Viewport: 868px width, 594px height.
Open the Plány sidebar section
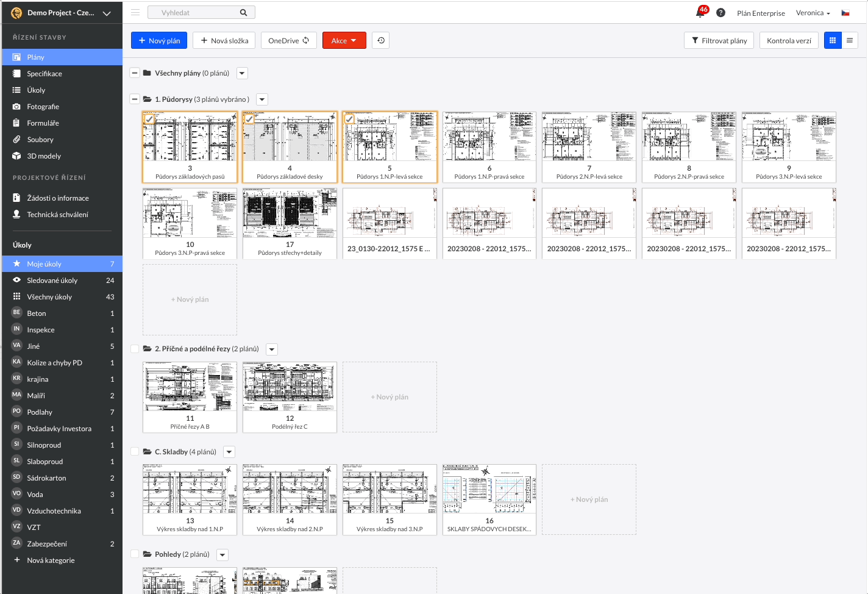(62, 57)
